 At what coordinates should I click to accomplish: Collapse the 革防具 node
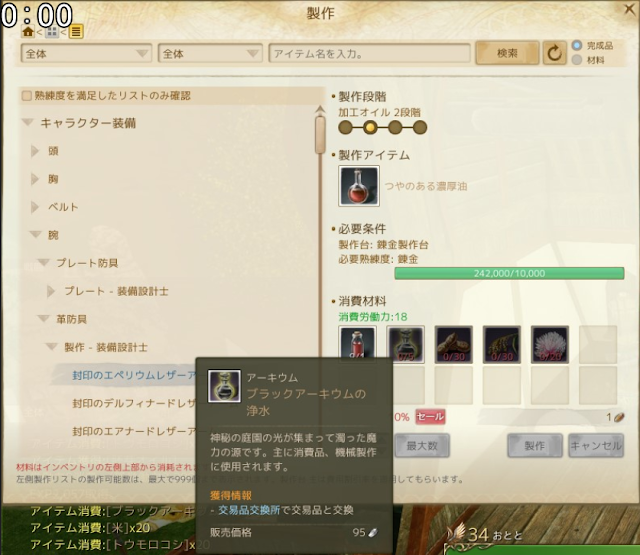pyautogui.click(x=43, y=318)
